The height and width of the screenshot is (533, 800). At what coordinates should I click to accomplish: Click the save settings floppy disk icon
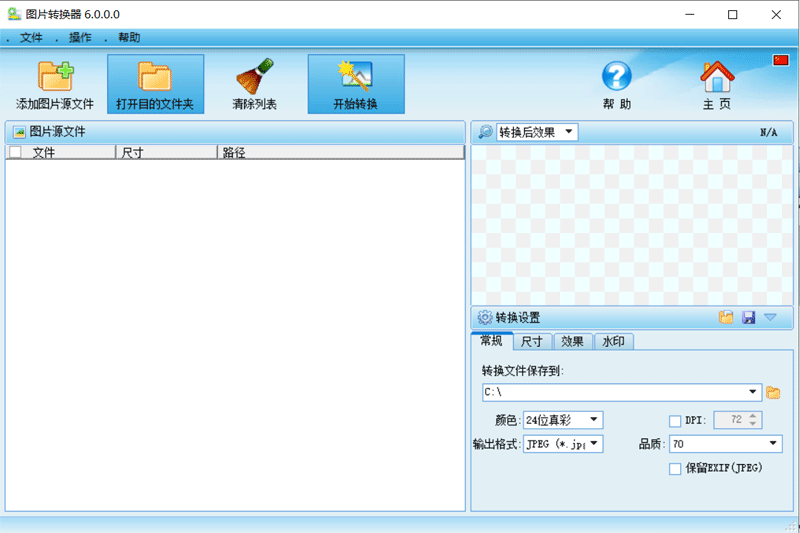[748, 318]
